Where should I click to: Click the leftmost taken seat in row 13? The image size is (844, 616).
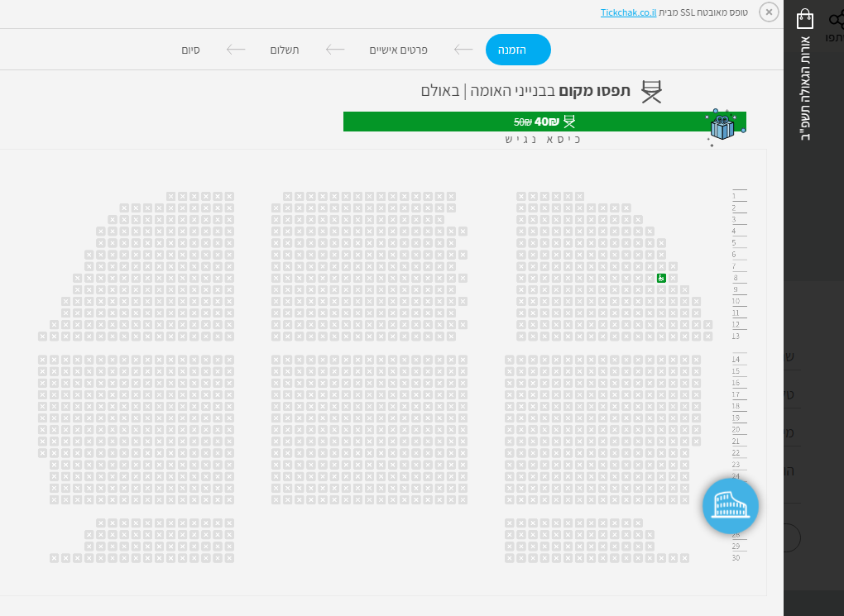[x=43, y=337]
